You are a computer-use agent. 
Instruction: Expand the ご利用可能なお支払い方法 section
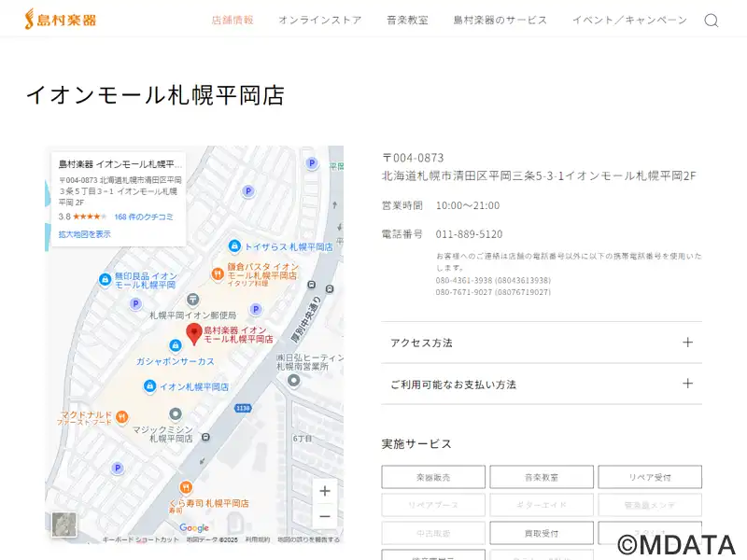542,384
